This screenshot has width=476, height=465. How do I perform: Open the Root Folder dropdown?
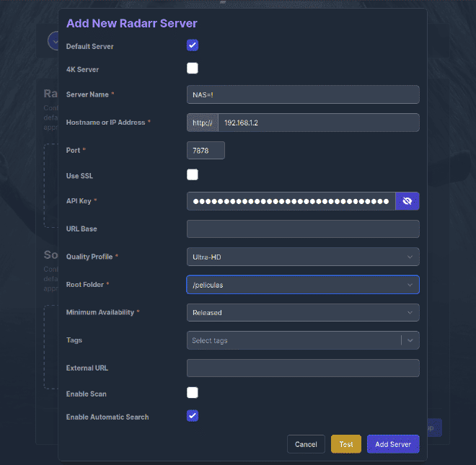point(303,285)
